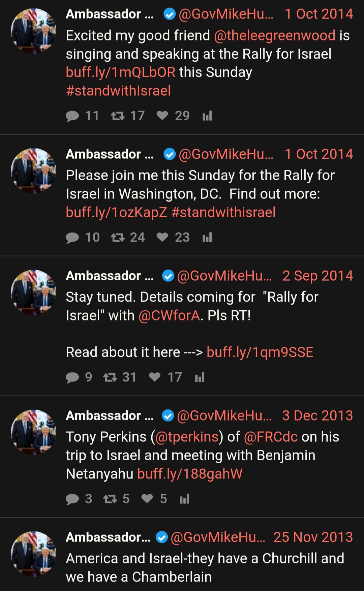
Task: Open the @FRCdc mention
Action: click(271, 437)
